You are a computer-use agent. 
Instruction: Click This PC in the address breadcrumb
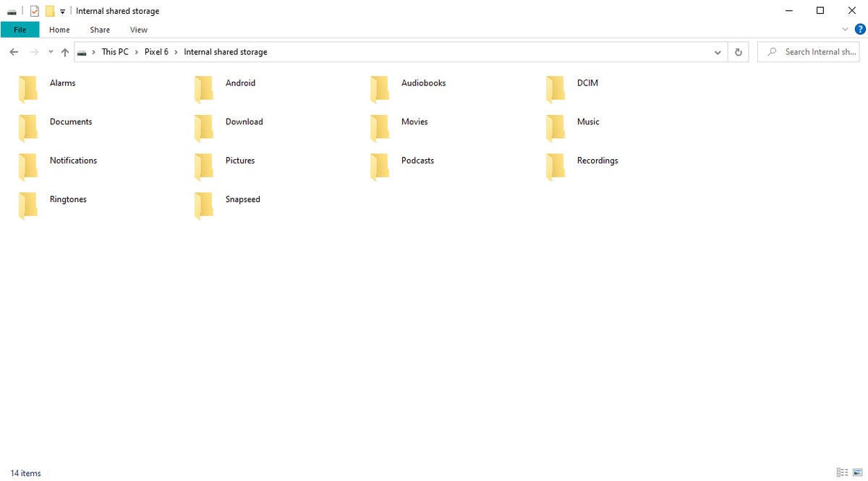114,52
